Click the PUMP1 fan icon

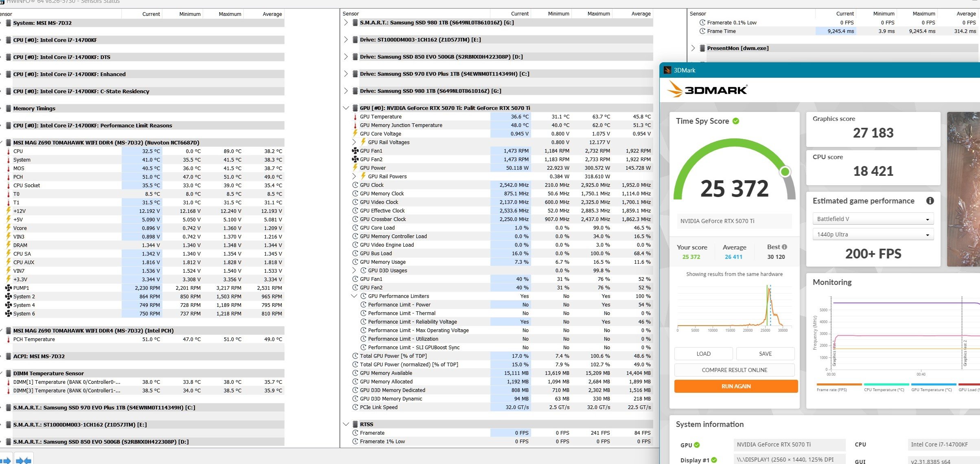(x=8, y=288)
